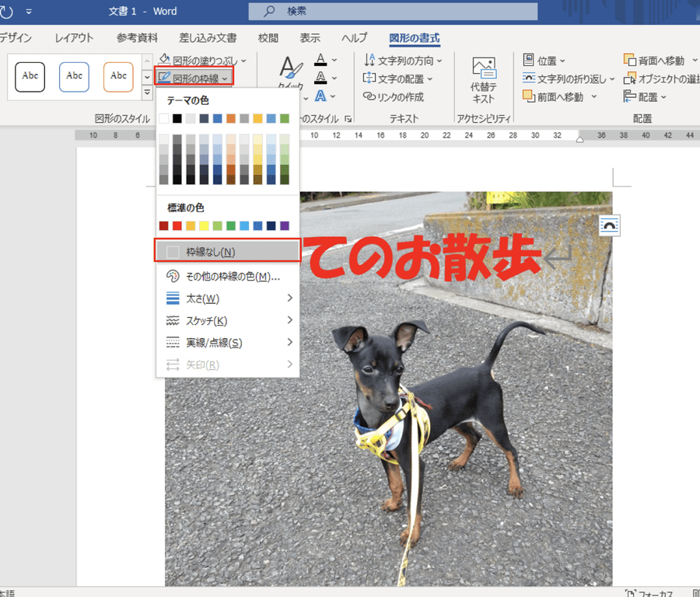Pick the red standard color swatch
The width and height of the screenshot is (700, 597).
click(x=177, y=225)
